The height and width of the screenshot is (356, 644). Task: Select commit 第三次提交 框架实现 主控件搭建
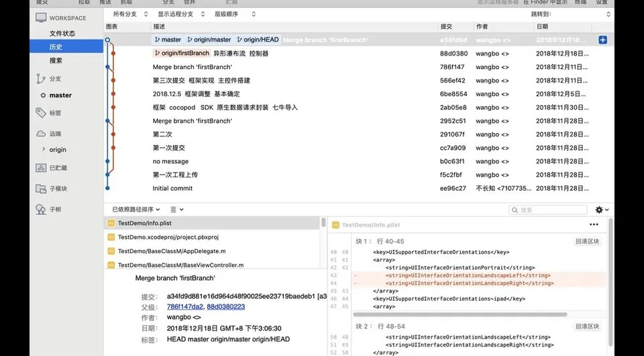(359, 81)
